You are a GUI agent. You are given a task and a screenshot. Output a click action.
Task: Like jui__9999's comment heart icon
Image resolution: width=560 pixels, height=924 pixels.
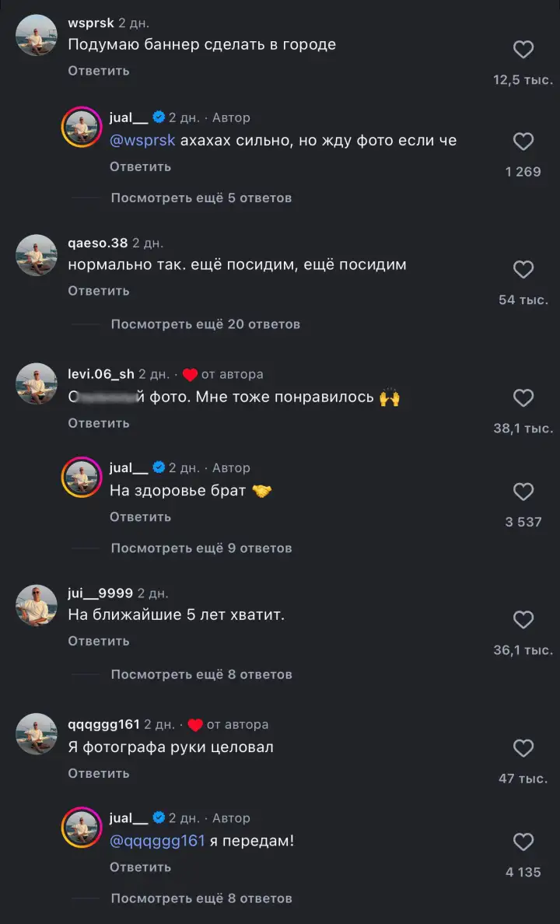pyautogui.click(x=523, y=620)
